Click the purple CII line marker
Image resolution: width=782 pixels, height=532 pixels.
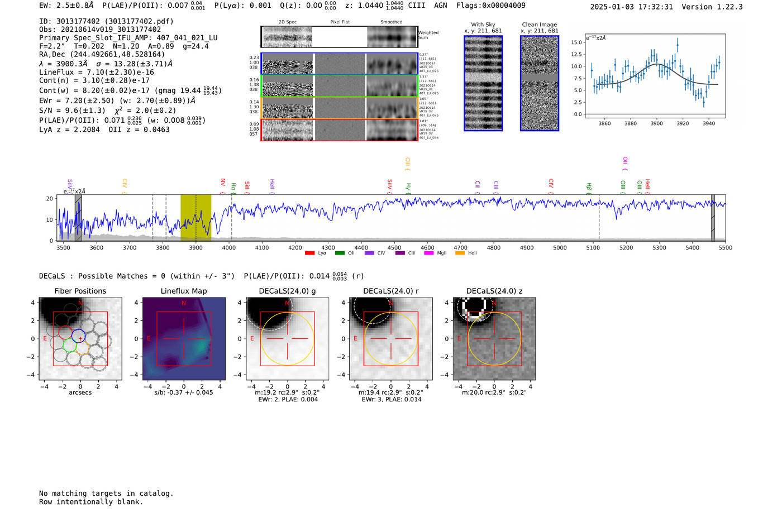point(478,188)
